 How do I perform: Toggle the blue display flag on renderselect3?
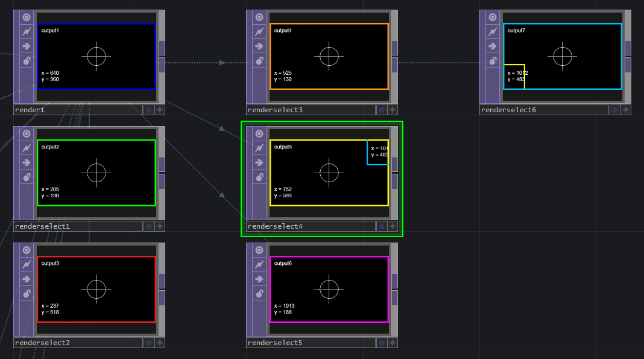[381, 110]
